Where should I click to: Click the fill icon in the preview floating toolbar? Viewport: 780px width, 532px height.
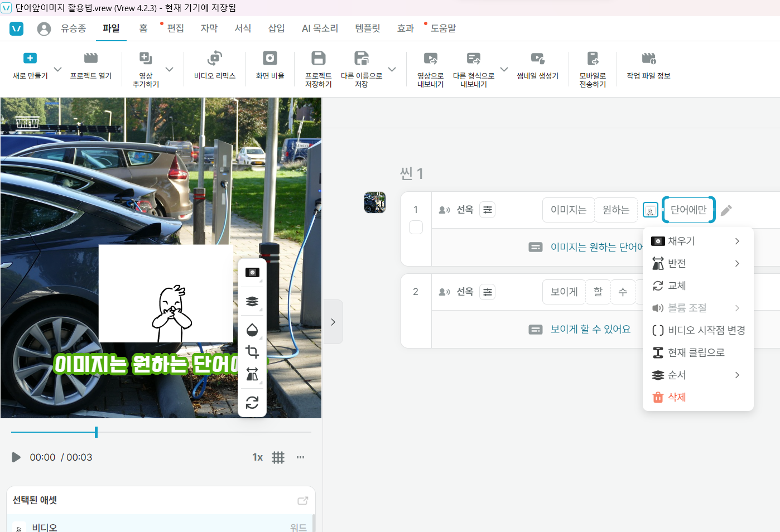coord(252,272)
